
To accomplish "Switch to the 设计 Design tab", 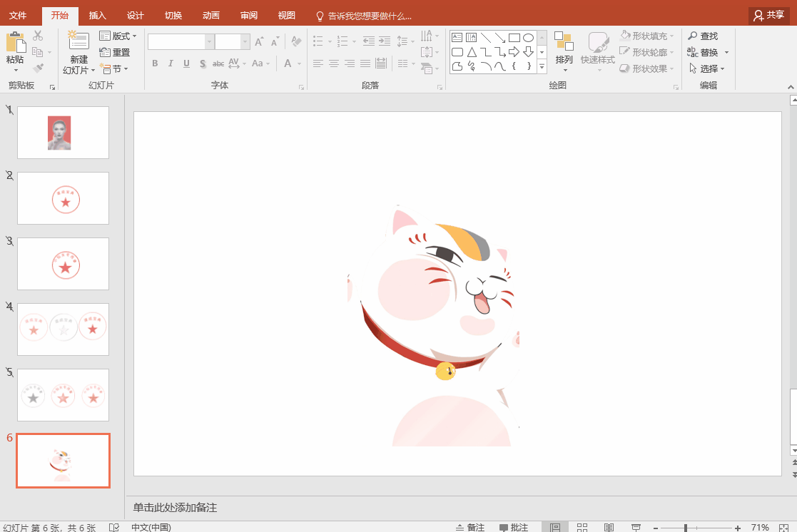I will (135, 15).
